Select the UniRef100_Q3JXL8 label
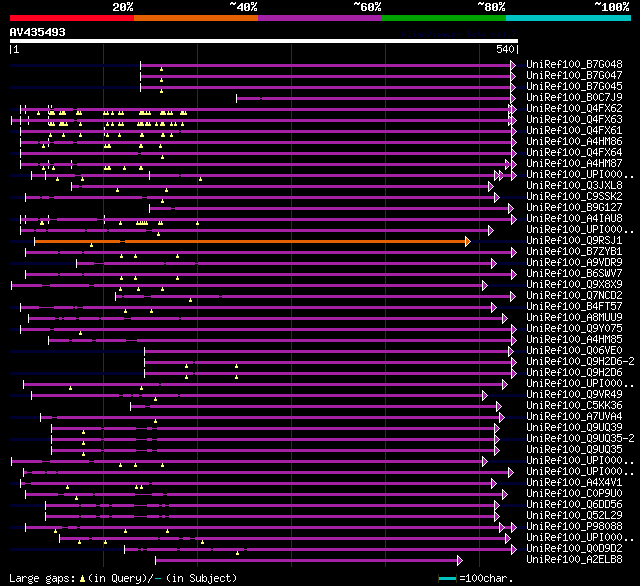This screenshot has width=640, height=586. click(x=574, y=186)
